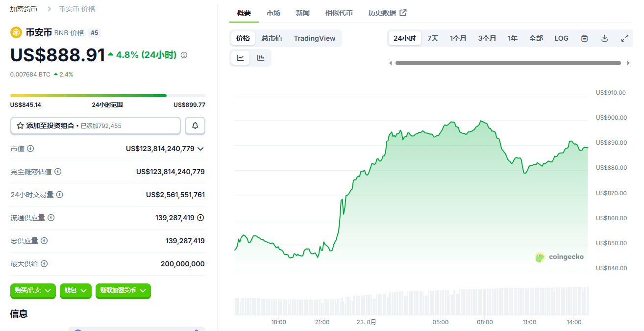Select the 24小时 time range
Viewport: 644px width, 331px height.
coord(404,38)
